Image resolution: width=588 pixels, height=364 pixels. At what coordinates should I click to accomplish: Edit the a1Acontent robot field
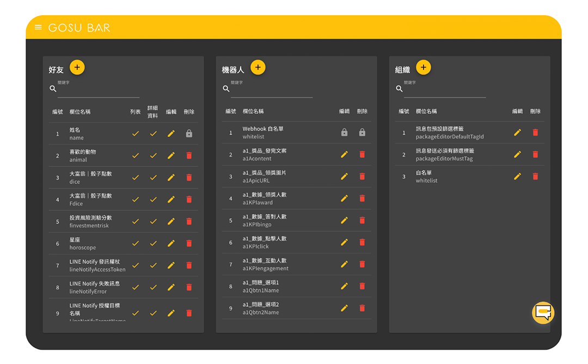click(x=344, y=155)
